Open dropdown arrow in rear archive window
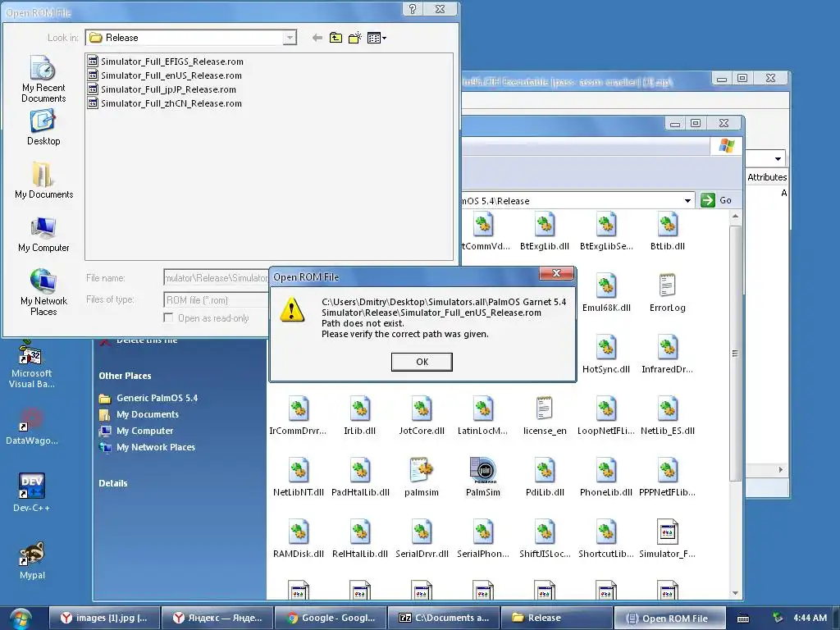840x630 pixels. click(x=778, y=158)
